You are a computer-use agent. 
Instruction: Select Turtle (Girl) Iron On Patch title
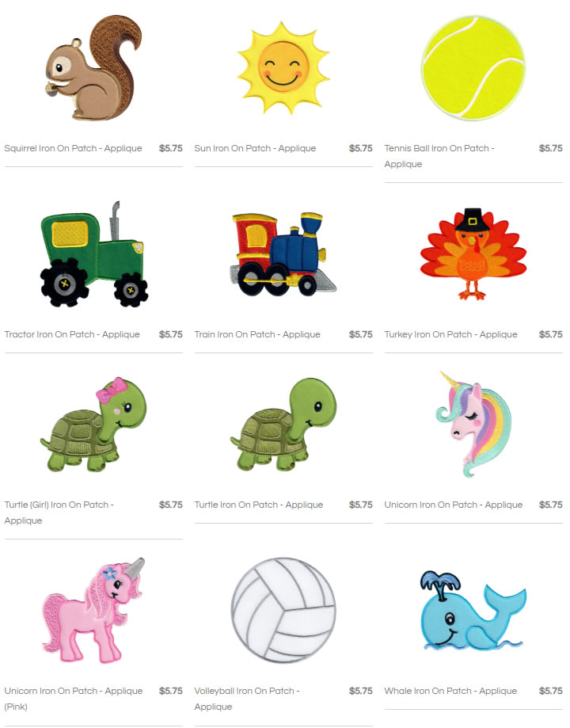click(x=59, y=513)
